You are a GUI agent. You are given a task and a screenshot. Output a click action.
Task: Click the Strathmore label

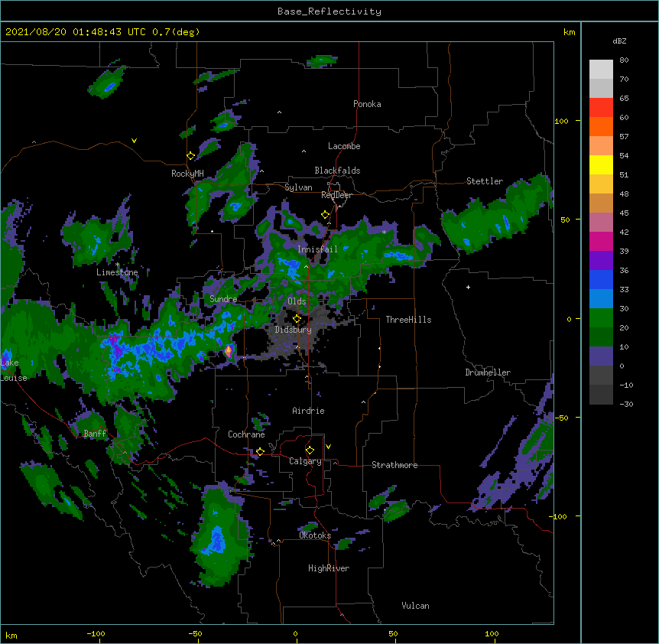click(394, 465)
